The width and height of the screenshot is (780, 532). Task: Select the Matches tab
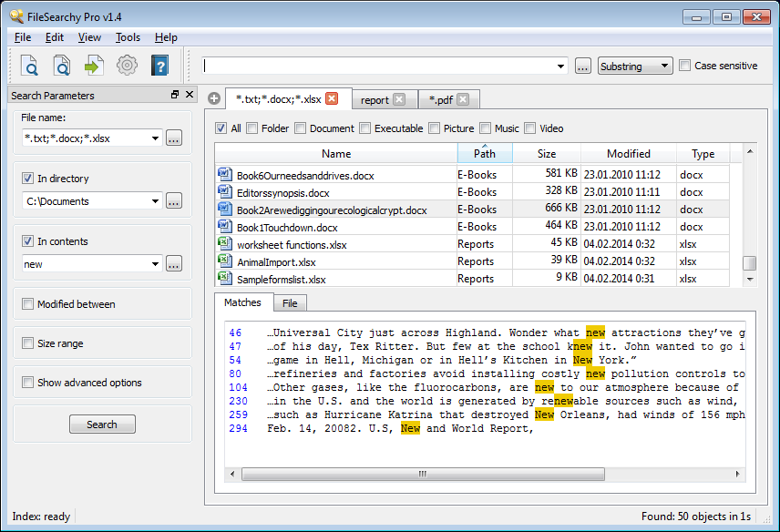pos(242,302)
